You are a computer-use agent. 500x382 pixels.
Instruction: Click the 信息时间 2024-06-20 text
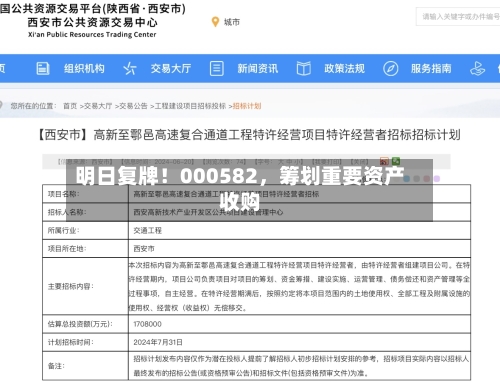click(x=157, y=162)
